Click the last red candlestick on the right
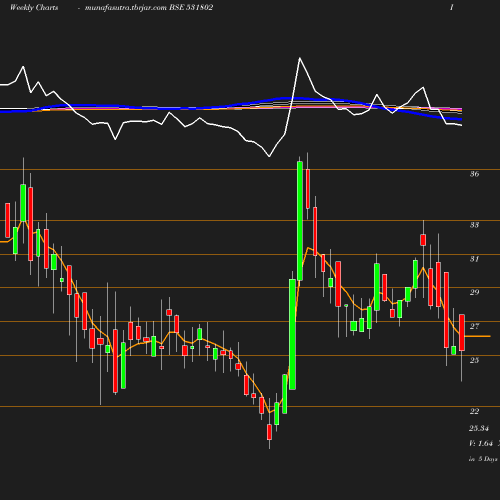This screenshot has height=500, width=500. pos(462,332)
